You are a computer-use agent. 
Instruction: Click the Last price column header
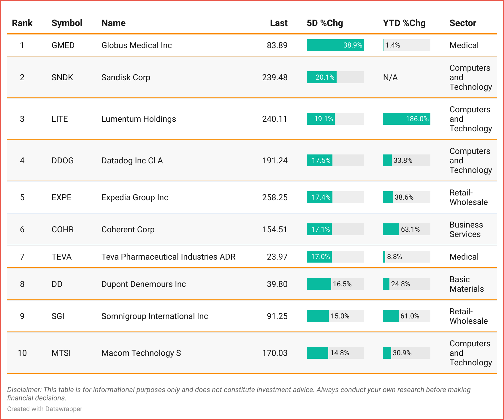[278, 23]
